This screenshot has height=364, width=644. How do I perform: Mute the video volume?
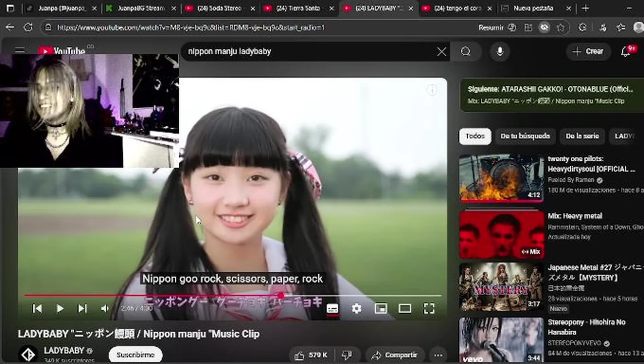pyautogui.click(x=105, y=308)
